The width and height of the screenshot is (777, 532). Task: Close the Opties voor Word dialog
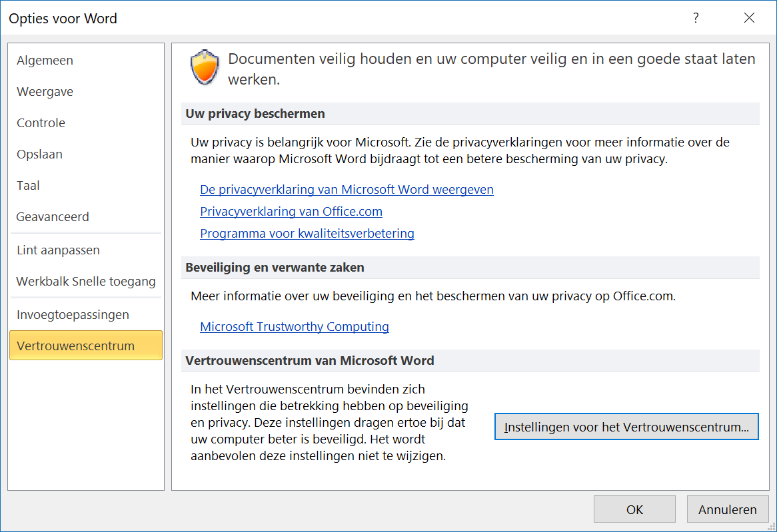click(749, 18)
